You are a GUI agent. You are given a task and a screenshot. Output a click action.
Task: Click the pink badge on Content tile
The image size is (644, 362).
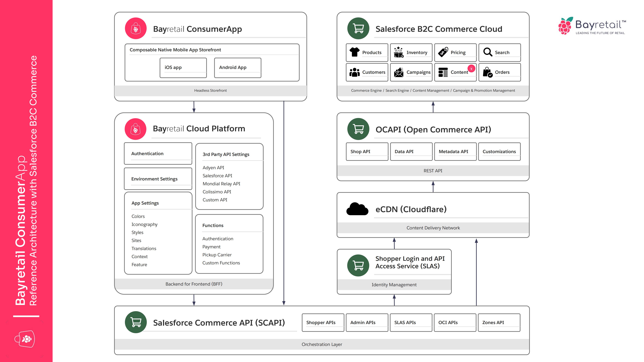point(471,69)
